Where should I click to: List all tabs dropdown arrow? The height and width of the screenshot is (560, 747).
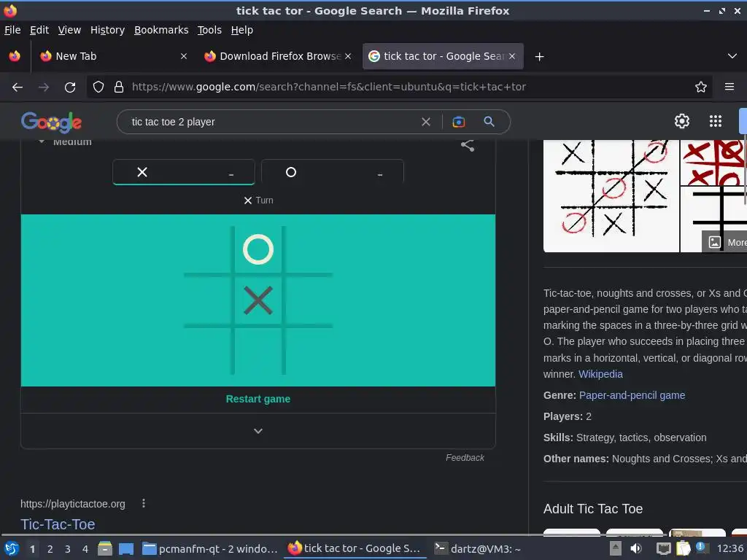coord(732,56)
